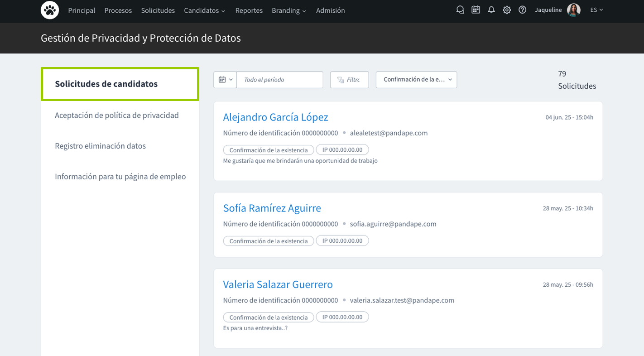Expand the Confirmación de la existencia dropdown

pyautogui.click(x=416, y=80)
